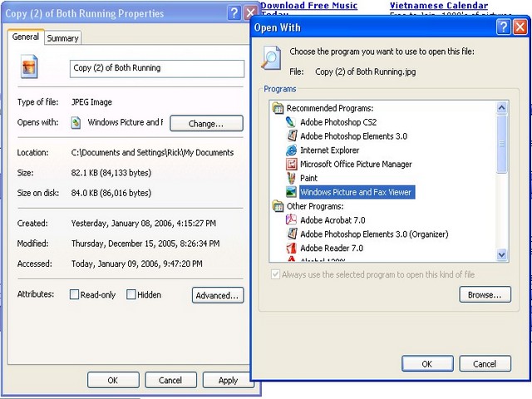Click Apply in the Properties dialog
This screenshot has width=532, height=399.
coord(228,380)
